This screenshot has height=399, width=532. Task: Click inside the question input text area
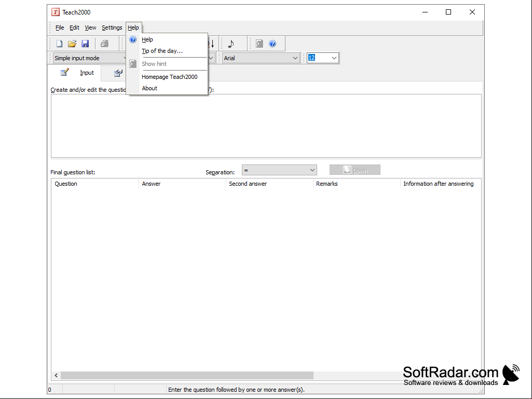coord(266,126)
